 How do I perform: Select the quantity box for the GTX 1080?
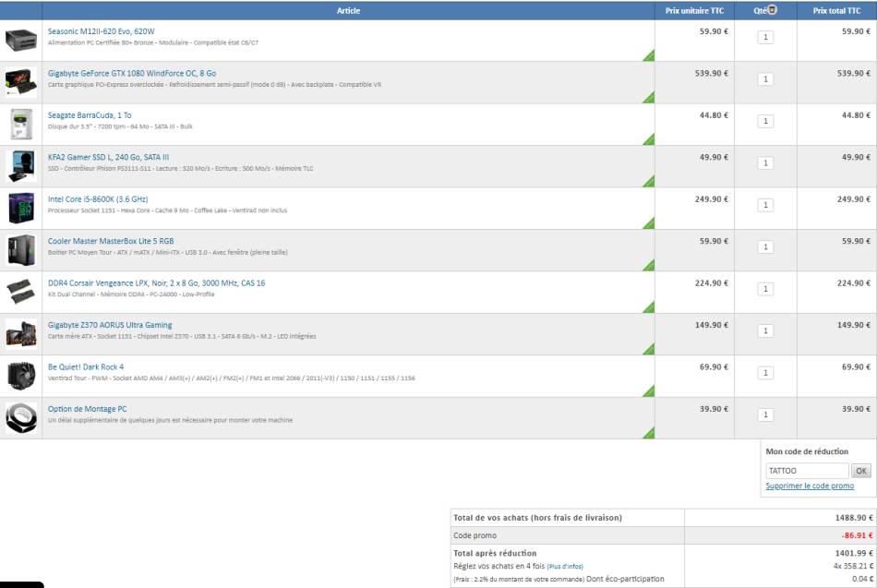765,79
